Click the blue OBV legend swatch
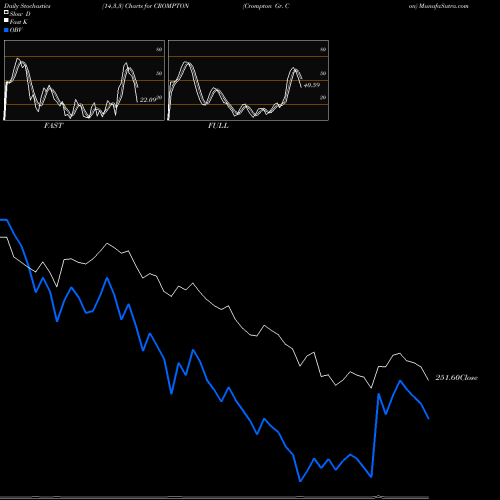The width and height of the screenshot is (500, 500). [6, 30]
